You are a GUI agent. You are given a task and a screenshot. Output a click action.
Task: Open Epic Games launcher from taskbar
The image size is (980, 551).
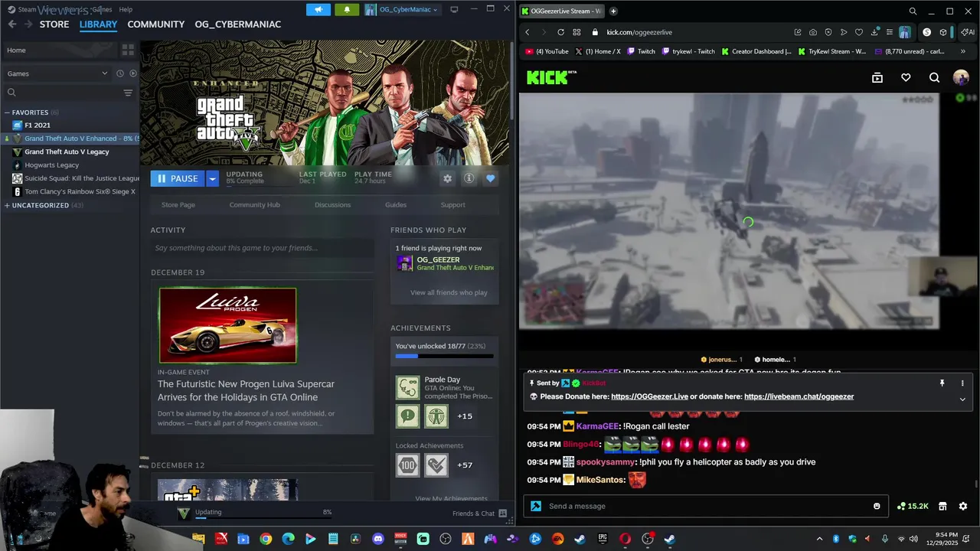pos(603,539)
